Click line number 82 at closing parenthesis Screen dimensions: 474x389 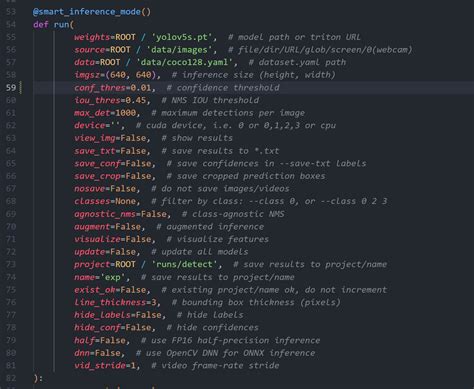click(11, 378)
